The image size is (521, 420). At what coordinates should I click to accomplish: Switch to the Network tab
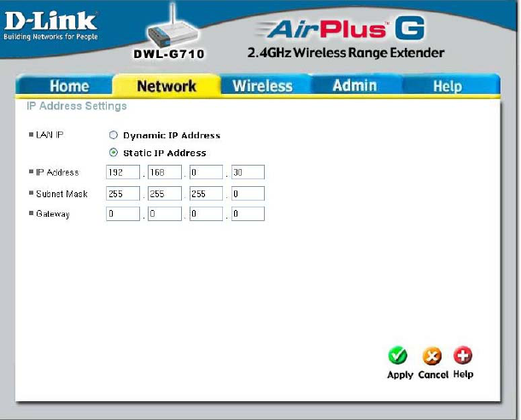tap(167, 86)
